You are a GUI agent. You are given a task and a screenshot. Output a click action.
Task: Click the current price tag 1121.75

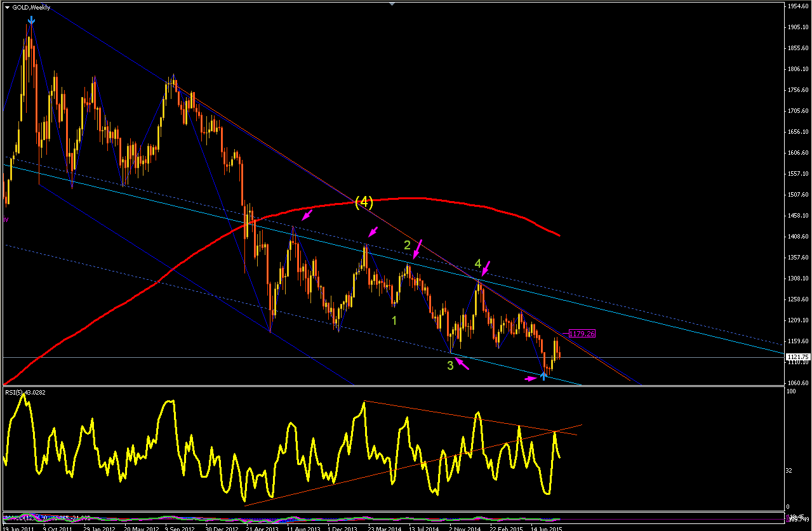(x=797, y=357)
